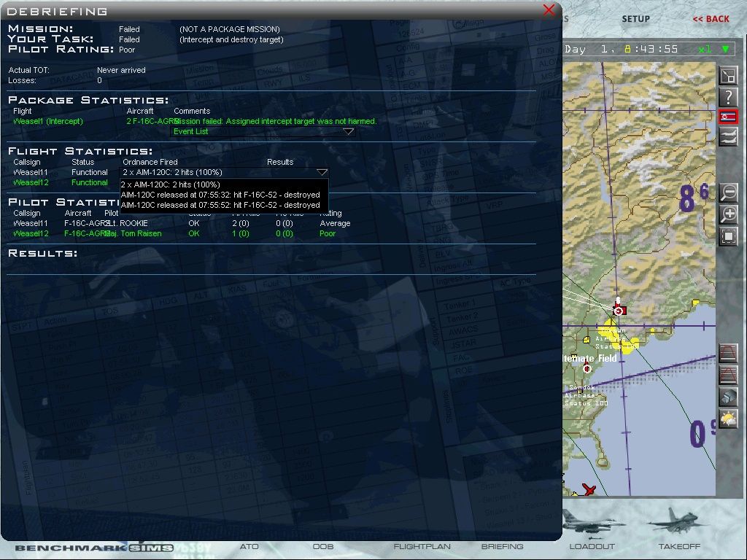Click '(Intercept and destroy target)' task text
The image size is (747, 560).
coord(231,39)
